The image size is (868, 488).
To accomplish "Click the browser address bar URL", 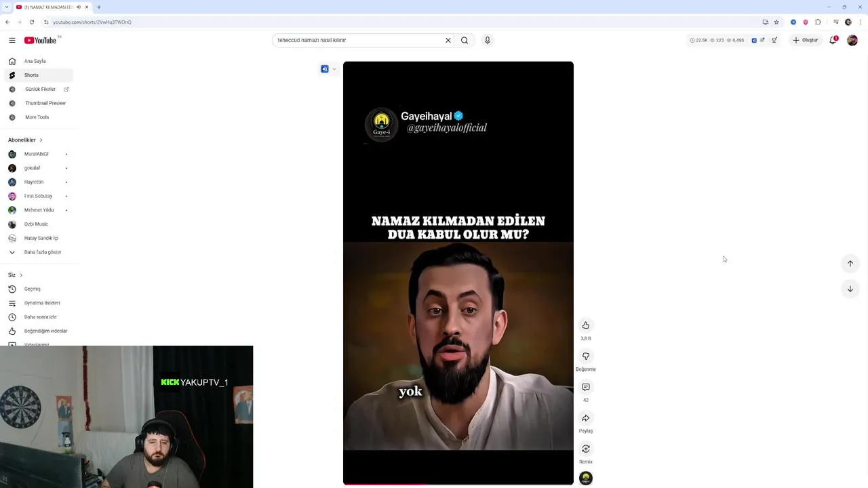I will point(92,22).
